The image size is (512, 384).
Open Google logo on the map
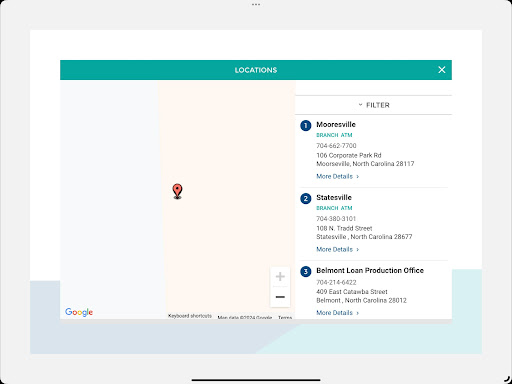tap(79, 312)
